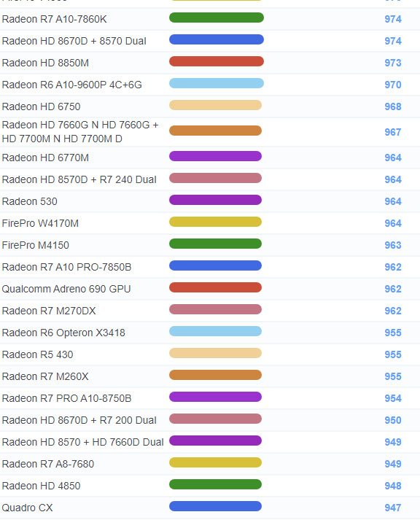Click score 962 for Radeon R7 M270DX
The image size is (420, 520).
coord(393,311)
